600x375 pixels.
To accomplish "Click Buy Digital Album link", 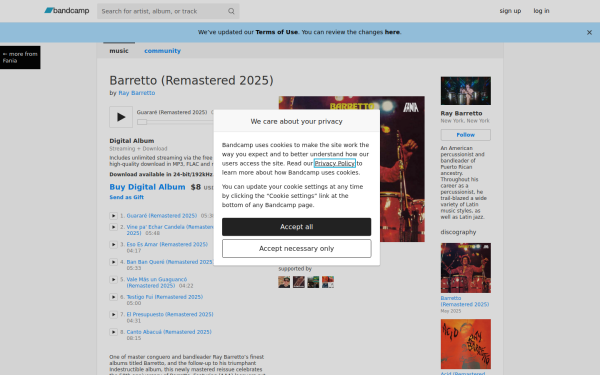I will tap(147, 187).
